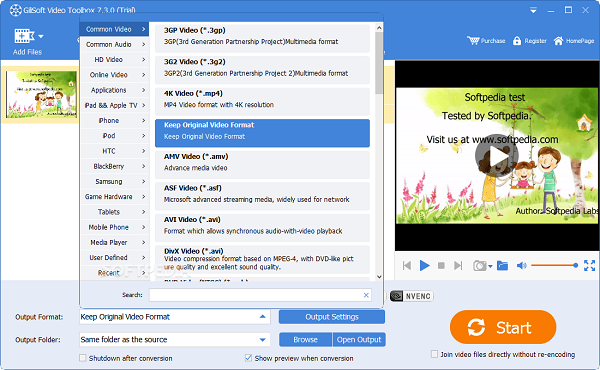Open the Output Format dropdown
This screenshot has width=600, height=370.
[262, 317]
